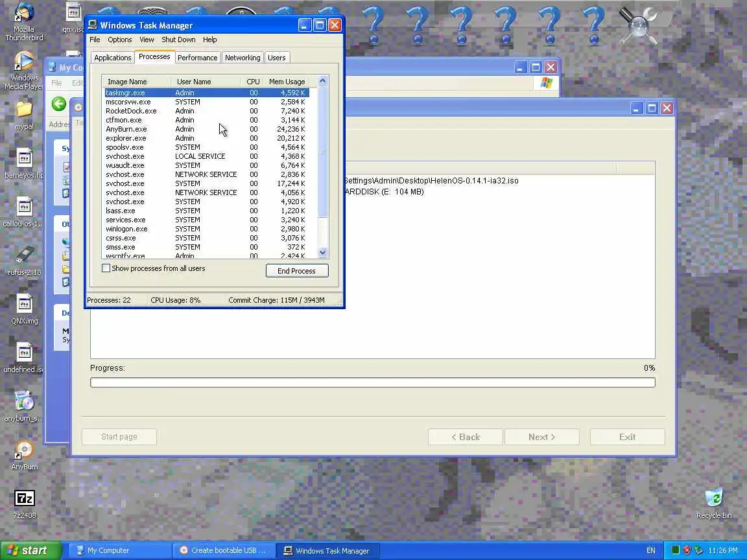Click the RocketDock tools wrench icon
The image size is (747, 560).
(638, 25)
